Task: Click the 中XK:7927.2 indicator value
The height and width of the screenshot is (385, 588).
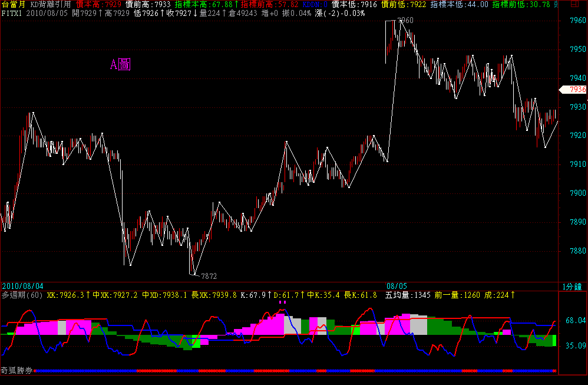Action: pos(115,295)
